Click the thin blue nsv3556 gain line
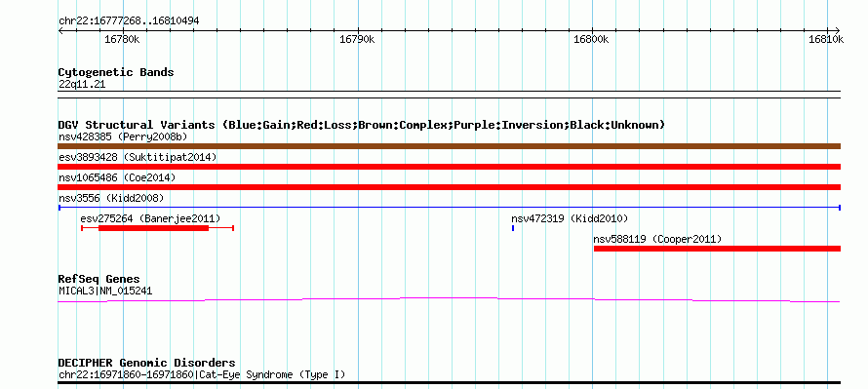868x389 pixels. pyautogui.click(x=450, y=208)
